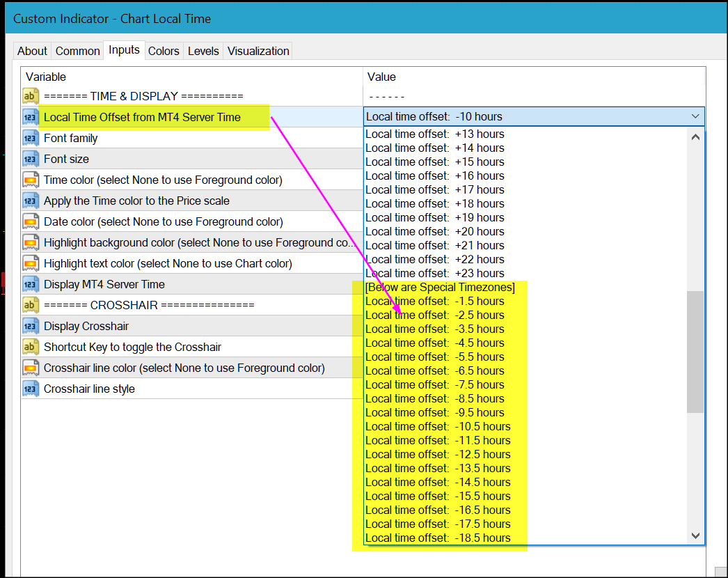Select Highlight text color variable row
Image resolution: width=728 pixels, height=578 pixels.
pyautogui.click(x=192, y=263)
